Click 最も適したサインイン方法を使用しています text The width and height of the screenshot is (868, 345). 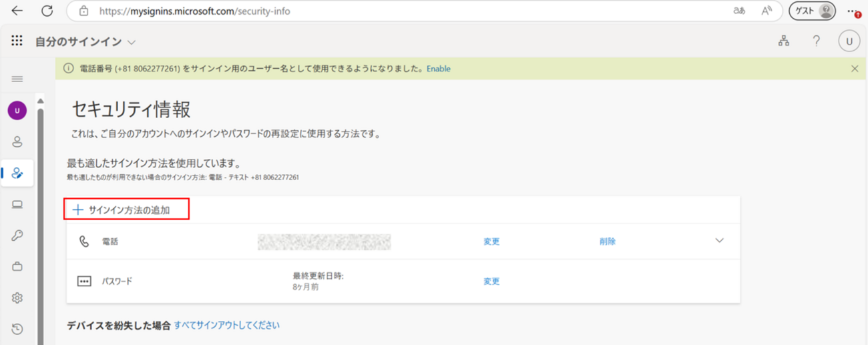coord(154,163)
